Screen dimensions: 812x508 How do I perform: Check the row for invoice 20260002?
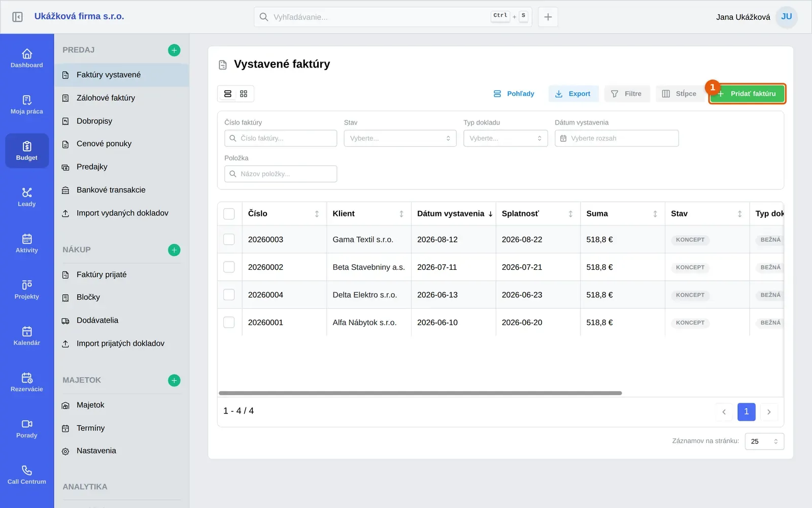(229, 267)
